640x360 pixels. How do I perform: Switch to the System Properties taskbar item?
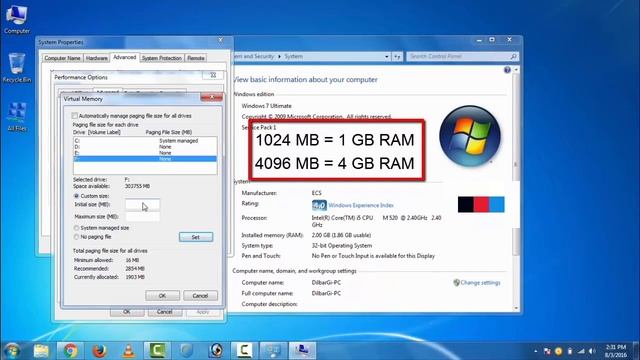[x=302, y=351]
